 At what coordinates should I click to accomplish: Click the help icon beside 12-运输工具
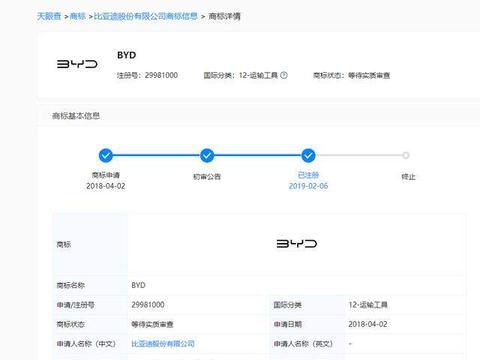click(x=284, y=75)
